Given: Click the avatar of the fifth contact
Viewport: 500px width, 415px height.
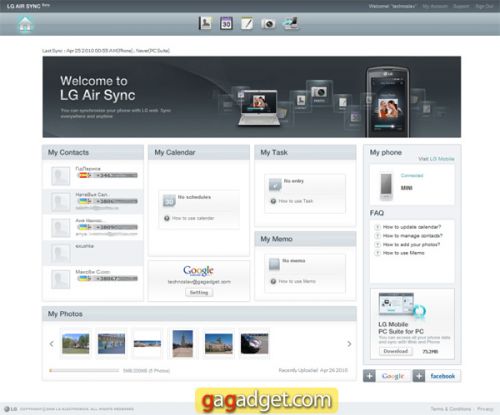Looking at the screenshot, I should [61, 279].
